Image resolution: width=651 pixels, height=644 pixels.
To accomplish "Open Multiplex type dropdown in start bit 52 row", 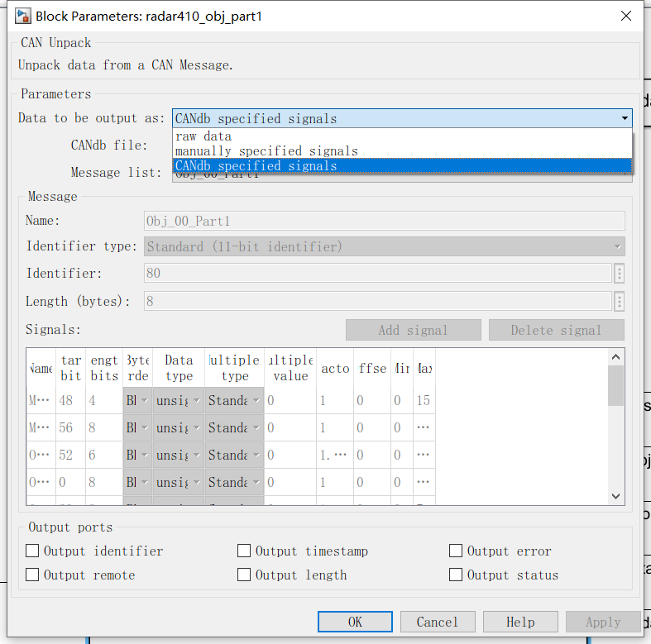I will pyautogui.click(x=234, y=456).
